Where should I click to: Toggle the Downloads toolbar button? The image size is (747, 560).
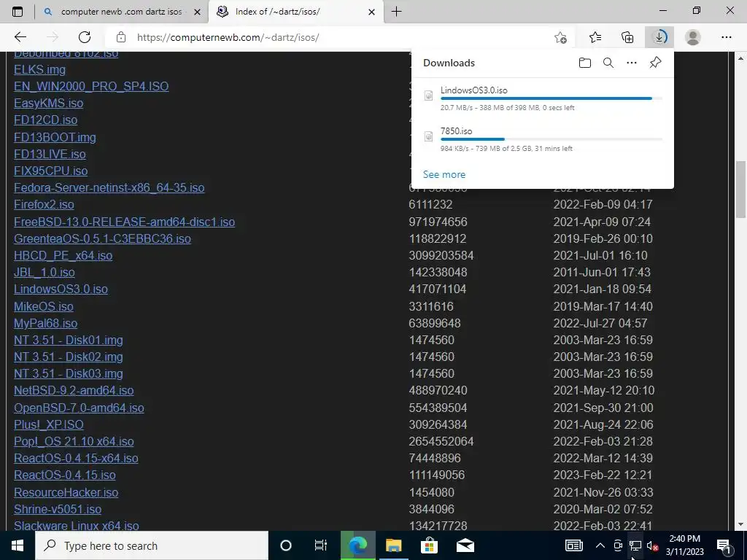659,37
